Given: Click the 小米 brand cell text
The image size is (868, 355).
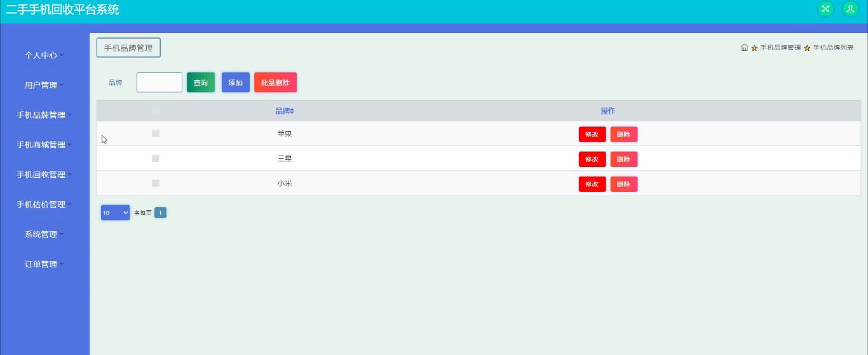Looking at the screenshot, I should click(285, 184).
